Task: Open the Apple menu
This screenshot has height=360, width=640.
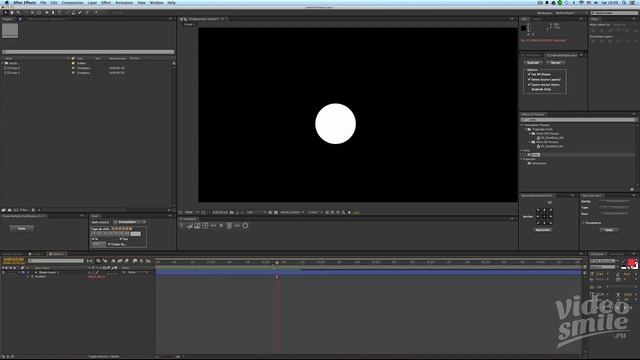Action: point(6,2)
